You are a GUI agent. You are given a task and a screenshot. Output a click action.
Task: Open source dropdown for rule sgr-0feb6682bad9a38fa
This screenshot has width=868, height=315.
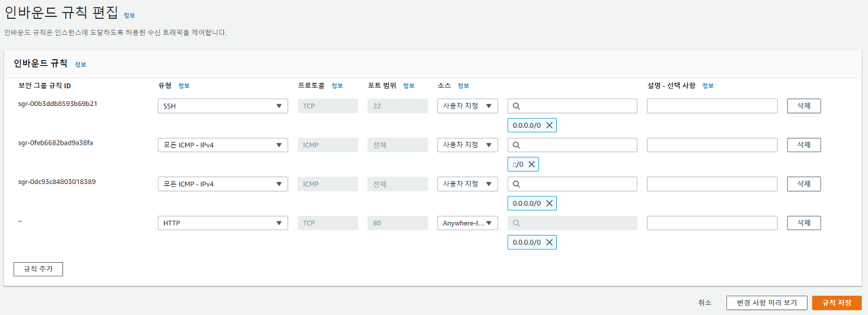pos(468,145)
